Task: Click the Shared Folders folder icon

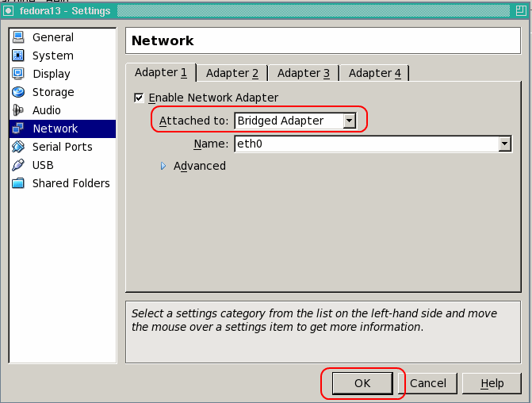Action: point(17,183)
